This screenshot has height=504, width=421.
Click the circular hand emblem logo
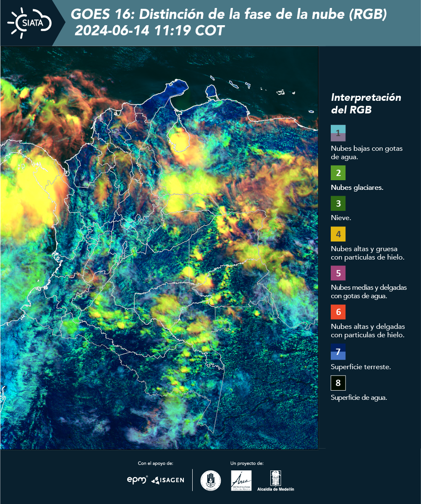tap(210, 480)
